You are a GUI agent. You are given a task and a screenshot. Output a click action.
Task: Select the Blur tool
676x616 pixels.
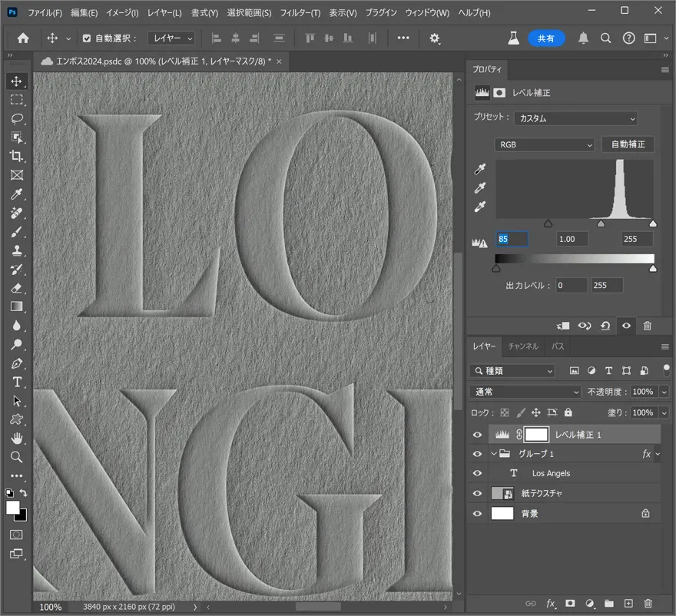click(x=16, y=326)
